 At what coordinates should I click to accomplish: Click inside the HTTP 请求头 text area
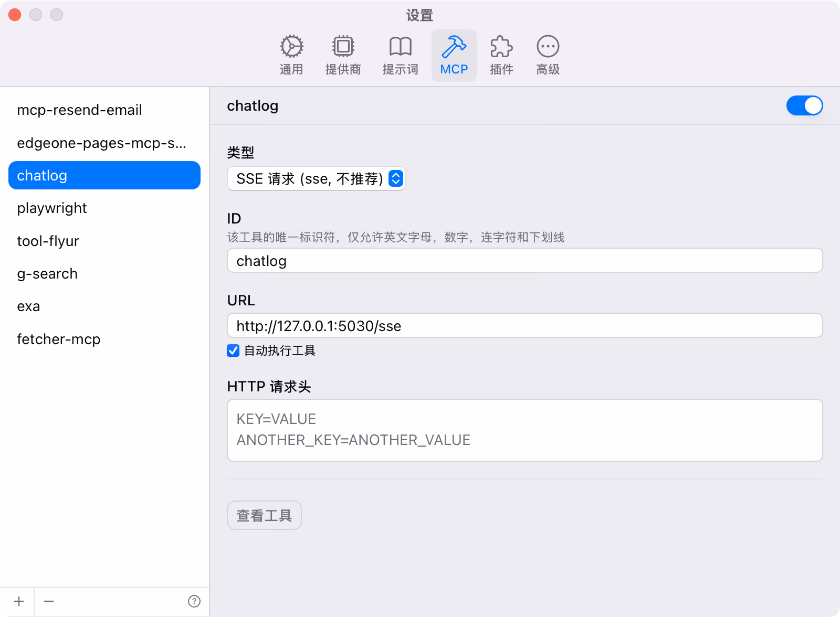(524, 430)
